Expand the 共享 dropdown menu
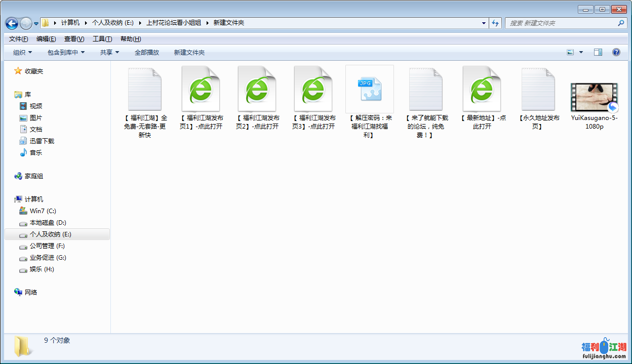The image size is (632, 364). pos(109,53)
